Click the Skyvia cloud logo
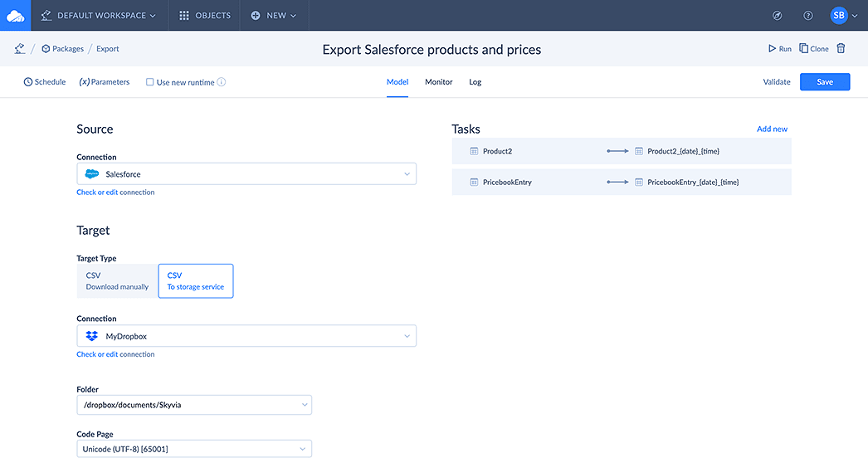868x458 pixels. 16,16
